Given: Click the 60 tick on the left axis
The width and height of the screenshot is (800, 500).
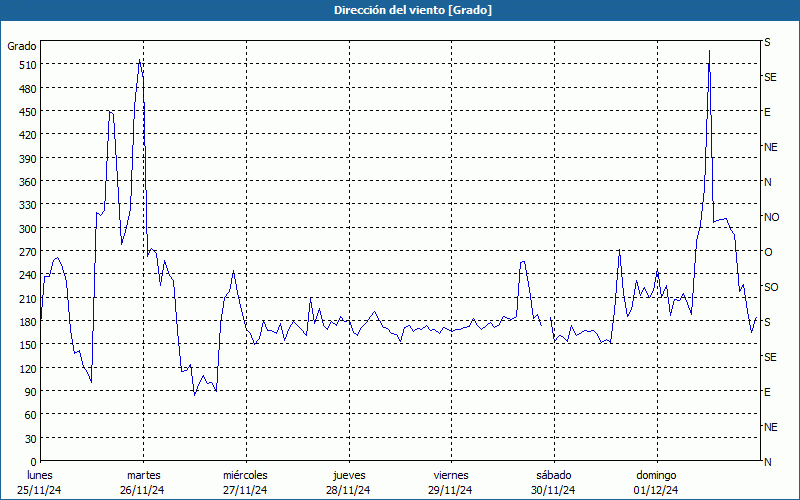Looking at the screenshot, I should [x=30, y=415].
